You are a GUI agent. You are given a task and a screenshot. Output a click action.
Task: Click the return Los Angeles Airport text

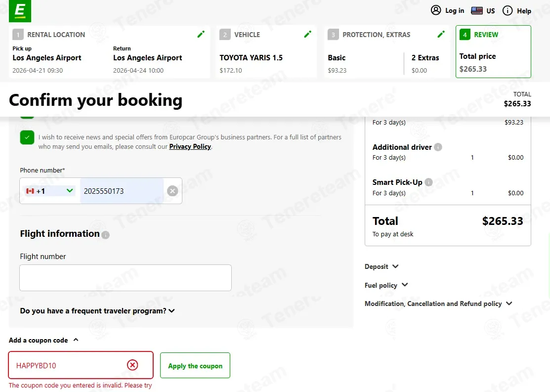[147, 57]
